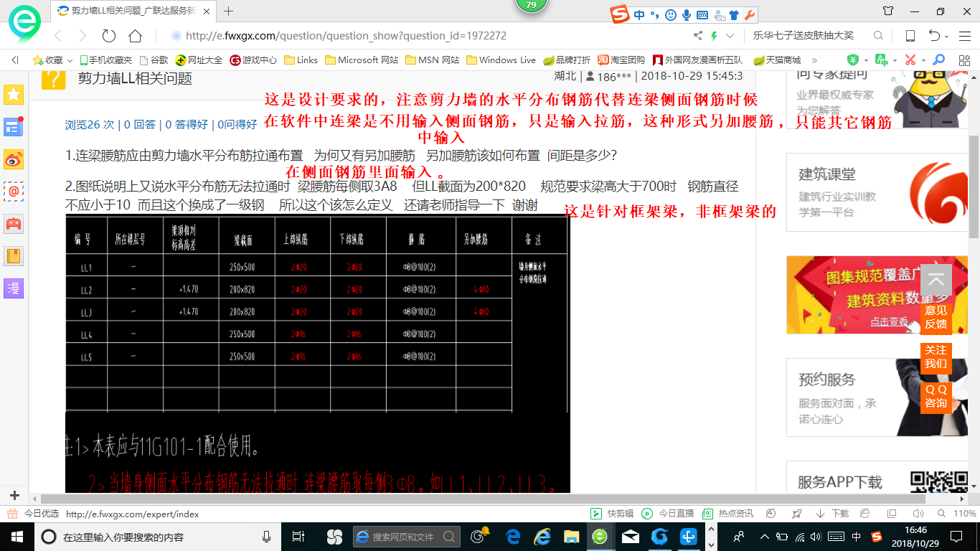Click the QQ咨询 consultation button
The height and width of the screenshot is (551, 980).
(936, 397)
